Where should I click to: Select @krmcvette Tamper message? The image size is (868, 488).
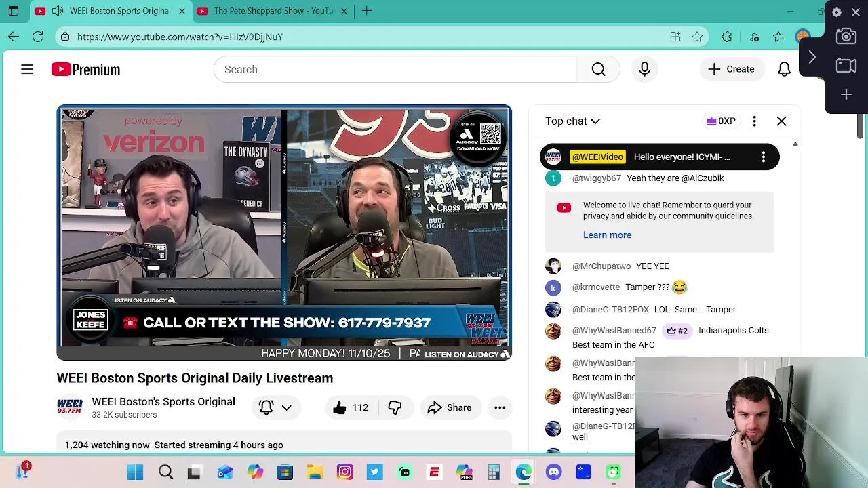pyautogui.click(x=660, y=287)
